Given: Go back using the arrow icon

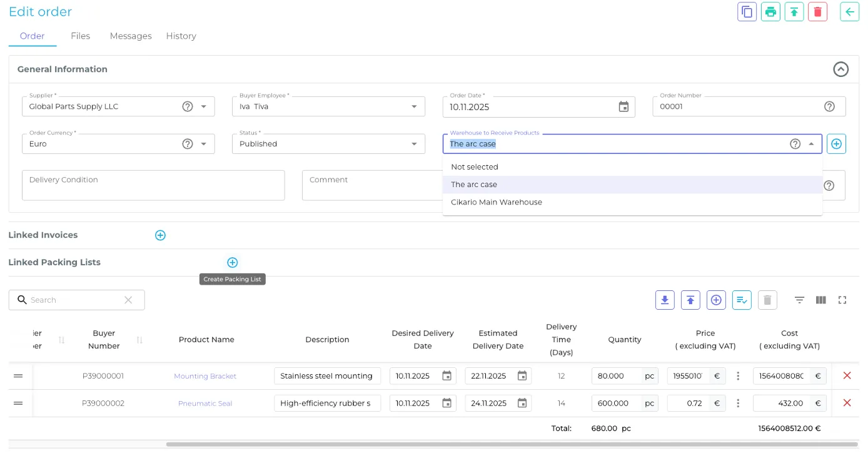Looking at the screenshot, I should (x=849, y=12).
